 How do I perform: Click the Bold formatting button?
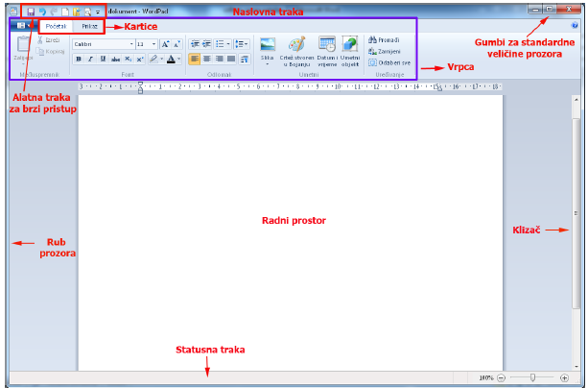(x=79, y=59)
